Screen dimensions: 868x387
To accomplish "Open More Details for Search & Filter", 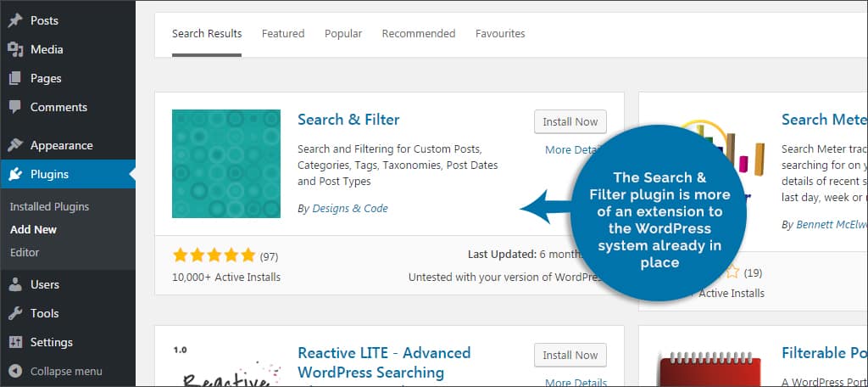I will 570,149.
